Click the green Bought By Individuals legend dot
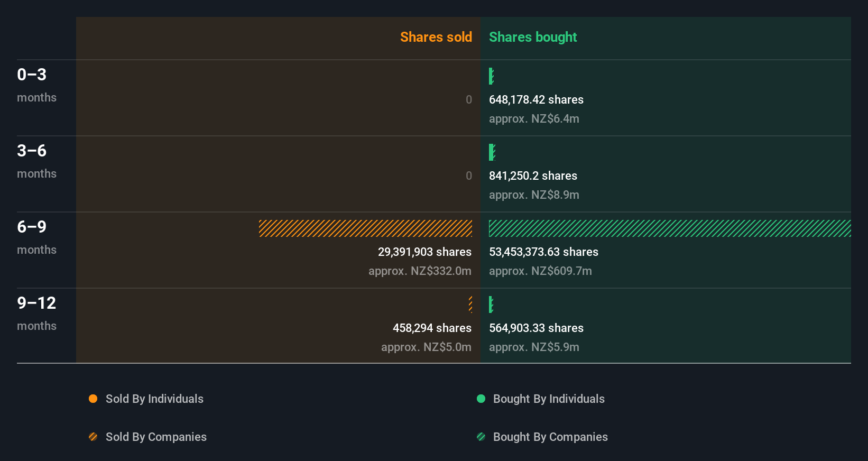 point(481,399)
